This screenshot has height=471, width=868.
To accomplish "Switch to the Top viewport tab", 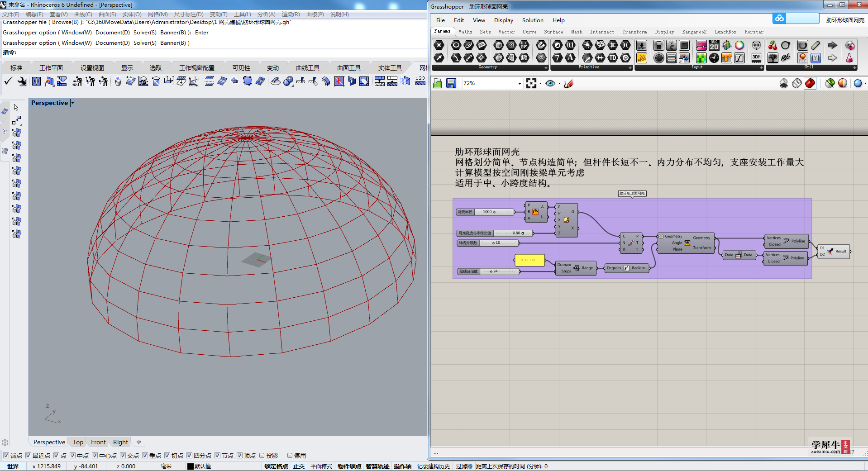I will pyautogui.click(x=78, y=442).
